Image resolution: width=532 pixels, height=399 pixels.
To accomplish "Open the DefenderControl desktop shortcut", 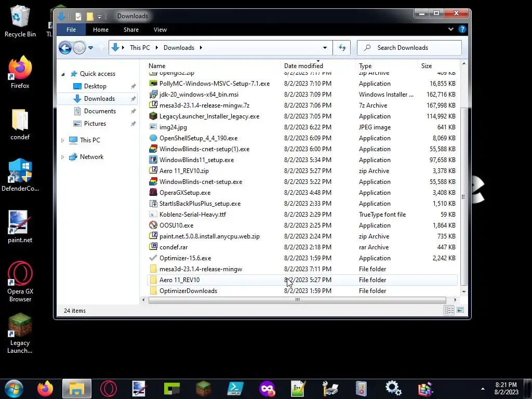I will pos(20,175).
